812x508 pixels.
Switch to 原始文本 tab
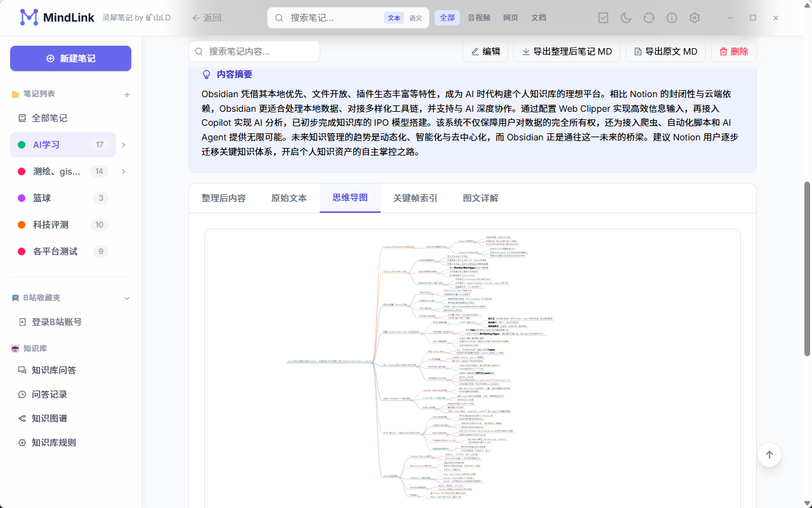289,198
